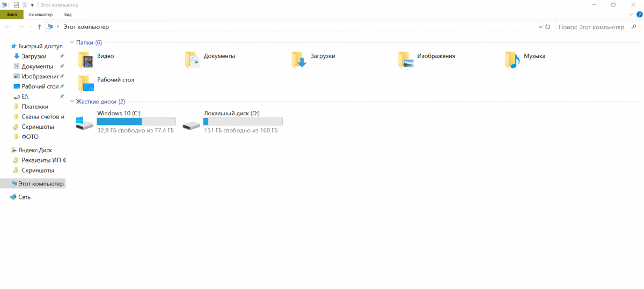Image resolution: width=644 pixels, height=289 pixels.
Task: Unpin Документы using its pin icon
Action: coord(62,66)
